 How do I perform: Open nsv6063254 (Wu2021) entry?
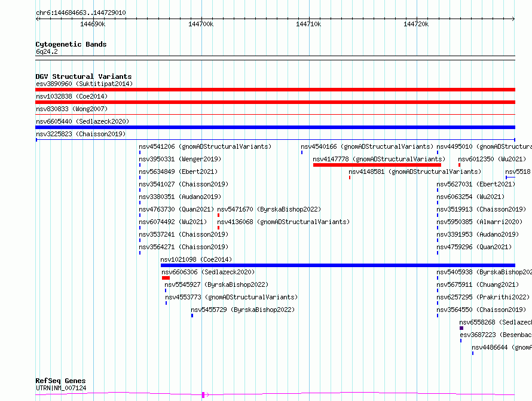click(470, 197)
